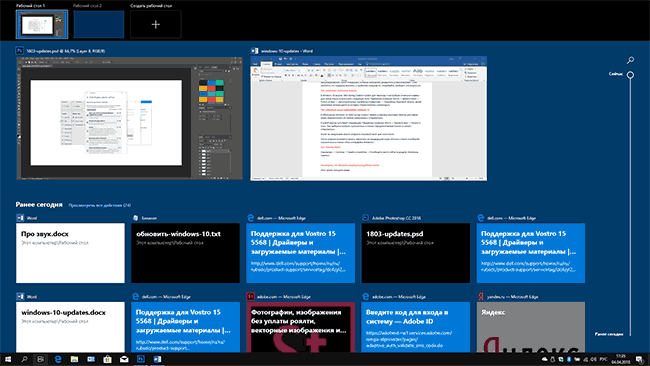This screenshot has height=366, width=650.
Task: Click the Adobe Stock icon above the Фотографии card
Action: pyautogui.click(x=250, y=296)
